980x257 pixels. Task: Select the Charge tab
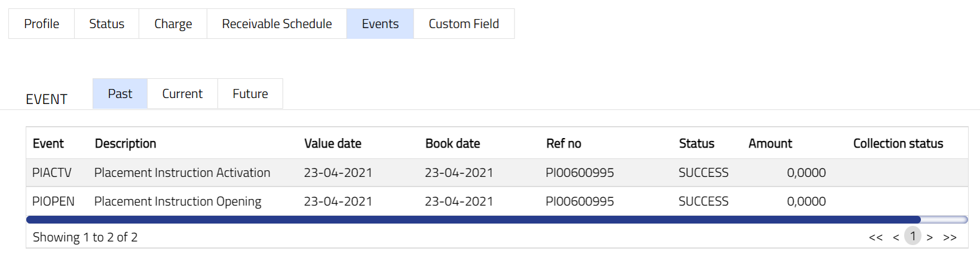(173, 24)
